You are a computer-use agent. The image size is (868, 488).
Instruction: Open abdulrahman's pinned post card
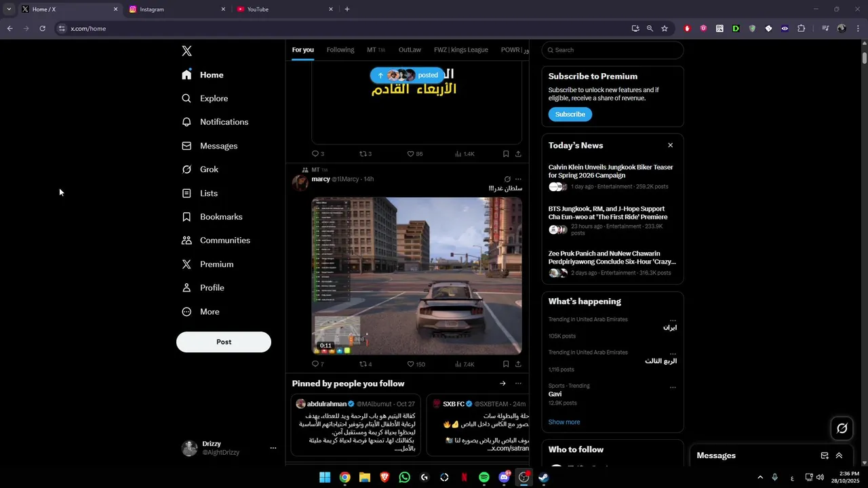tap(356, 425)
